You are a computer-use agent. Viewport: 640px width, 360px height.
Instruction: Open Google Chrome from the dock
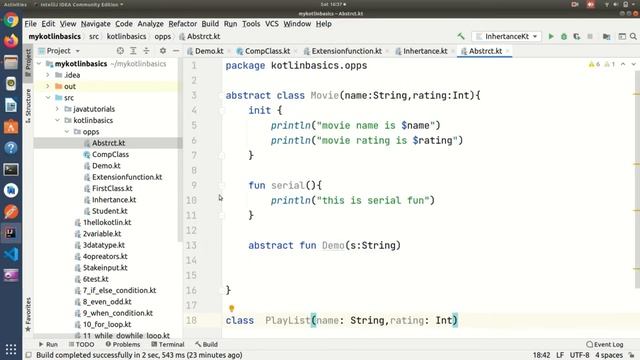pos(11,20)
